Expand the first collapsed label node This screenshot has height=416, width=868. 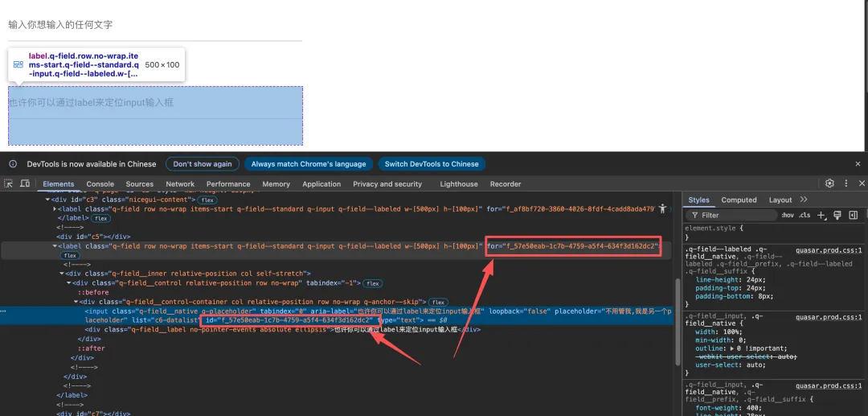click(x=55, y=209)
